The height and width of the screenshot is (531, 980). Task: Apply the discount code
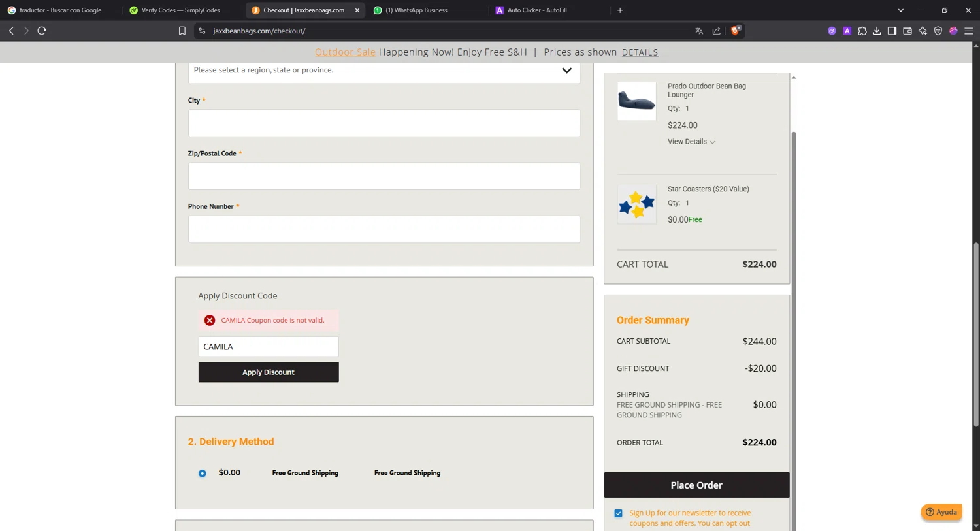[269, 372]
